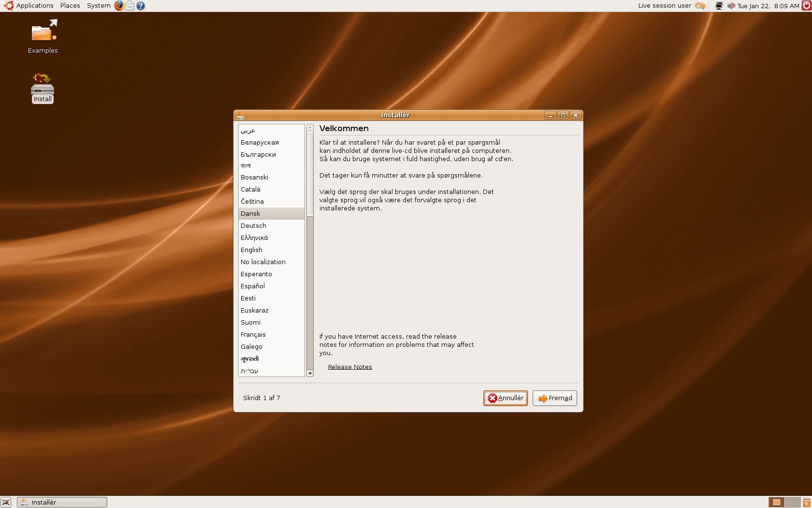The width and height of the screenshot is (812, 508).
Task: Click the muted volume speaker icon
Action: click(x=731, y=6)
